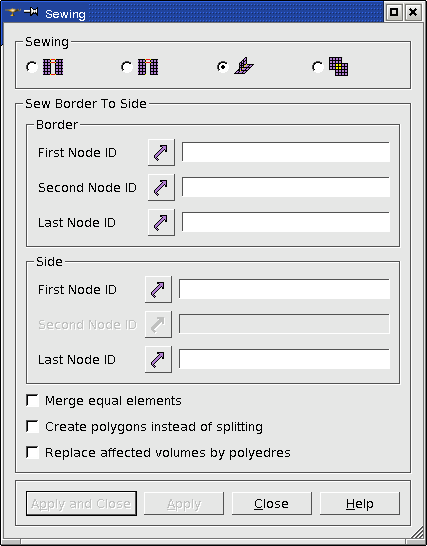Screen dimensions: 427x546
Task: Click the Border Second Node ID selection arrow
Action: coord(161,187)
